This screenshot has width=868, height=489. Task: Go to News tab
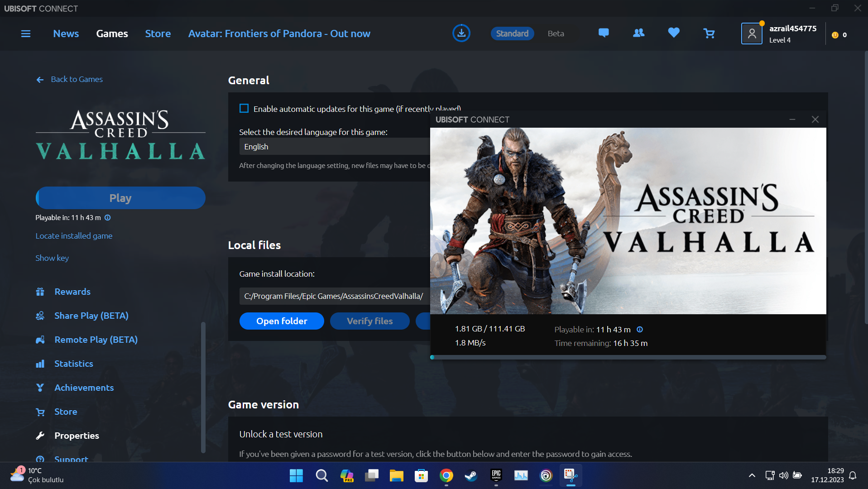pyautogui.click(x=66, y=34)
